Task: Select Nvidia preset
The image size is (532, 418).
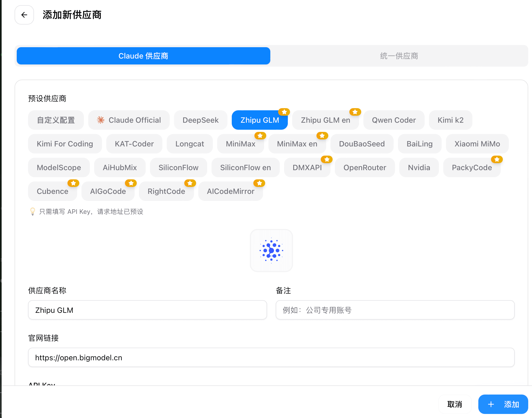Action: (419, 167)
